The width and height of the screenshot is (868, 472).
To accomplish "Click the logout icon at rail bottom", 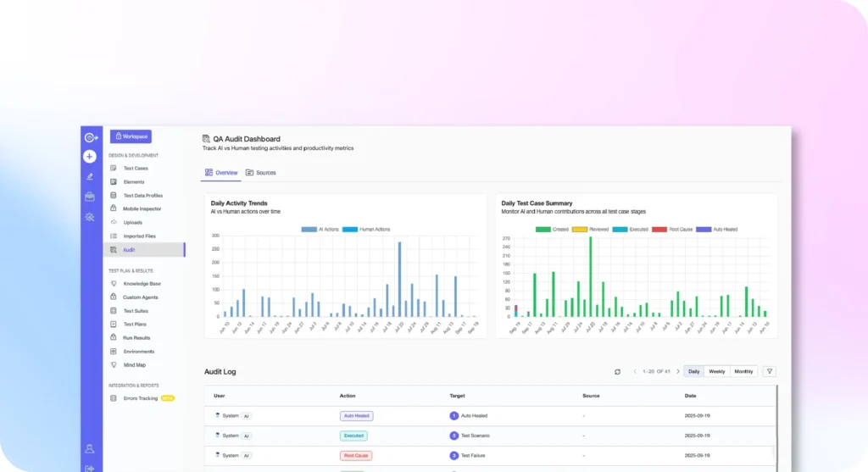I will (x=90, y=467).
